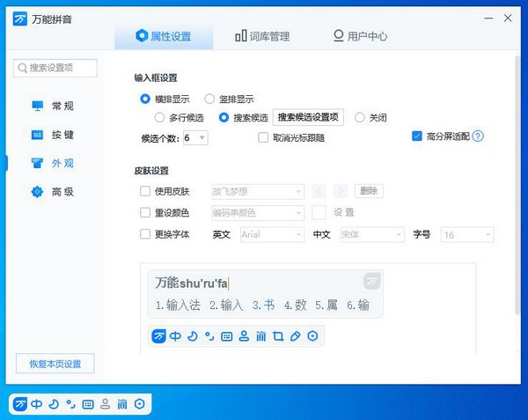Viewport: 528px width, 420px height.
Task: Click 简 character-set icon on floating desktop toolbar
Action: coord(122,404)
